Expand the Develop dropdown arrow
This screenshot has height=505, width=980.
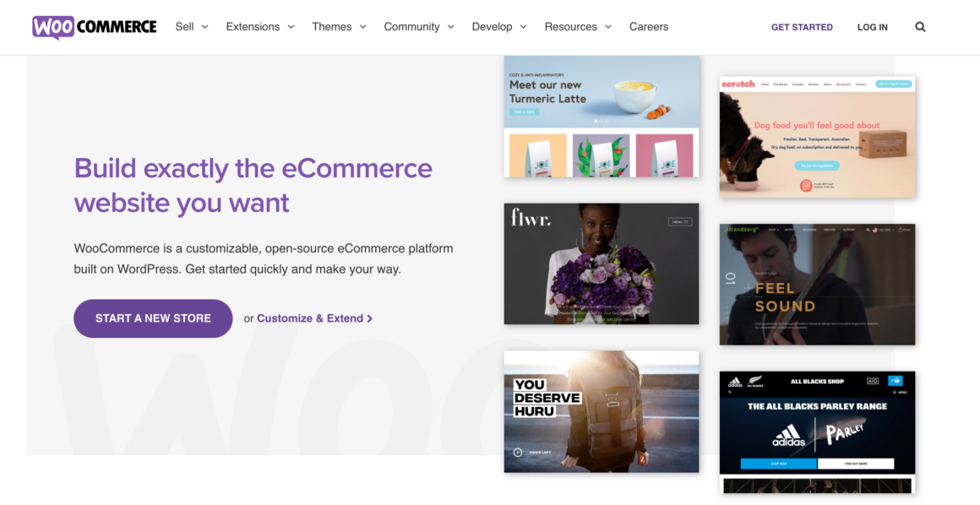tap(523, 27)
